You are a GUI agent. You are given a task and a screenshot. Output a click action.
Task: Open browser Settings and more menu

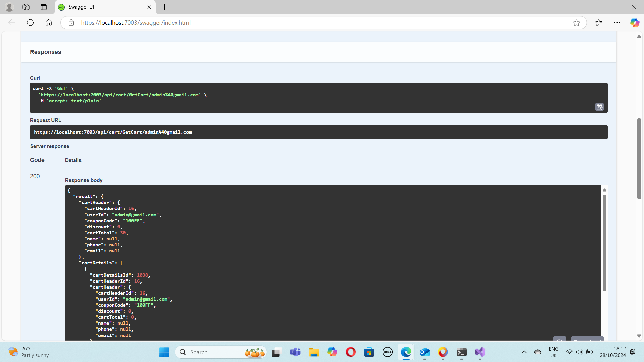click(x=617, y=23)
